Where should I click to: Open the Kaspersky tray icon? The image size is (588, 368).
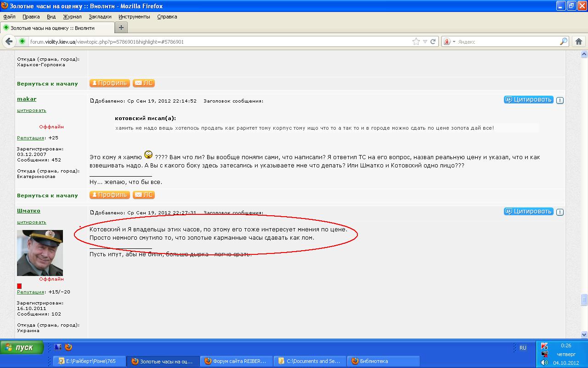click(x=544, y=346)
